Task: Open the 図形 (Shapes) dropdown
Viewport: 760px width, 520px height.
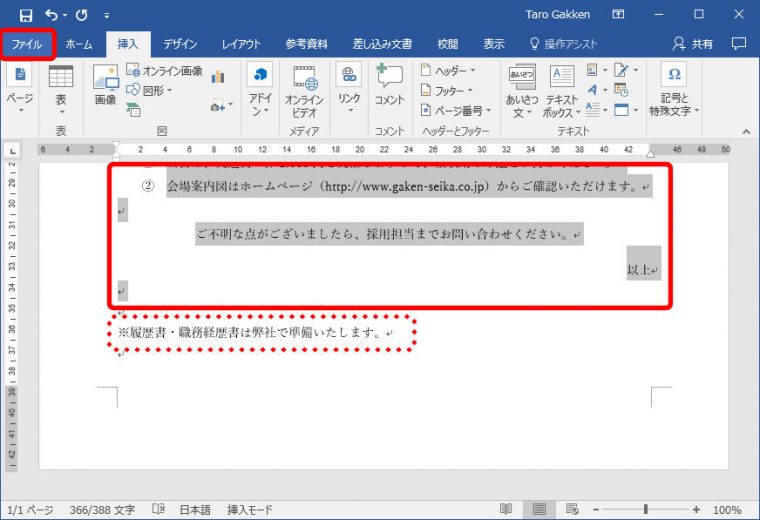Action: 149,91
